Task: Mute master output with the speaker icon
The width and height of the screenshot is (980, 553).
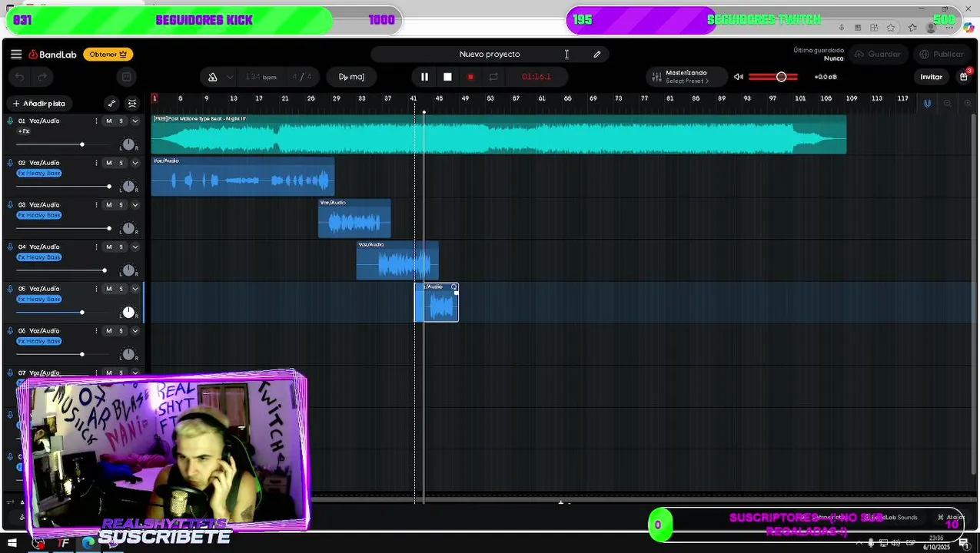Action: [738, 77]
